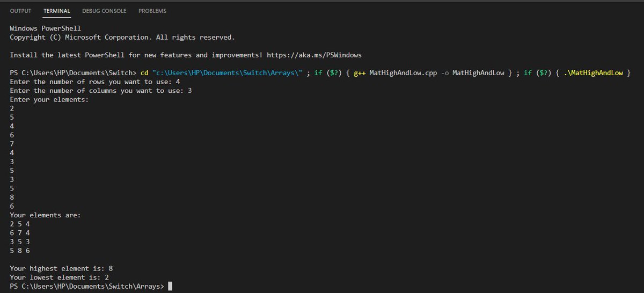Click 'Your highest element is: 8' line
The height and width of the screenshot is (293, 644).
click(x=61, y=268)
